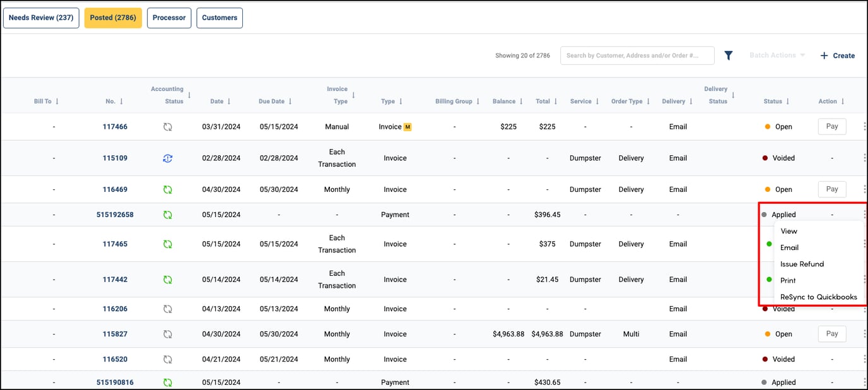Image resolution: width=868 pixels, height=390 pixels.
Task: Switch to Needs Review tab
Action: tap(41, 18)
